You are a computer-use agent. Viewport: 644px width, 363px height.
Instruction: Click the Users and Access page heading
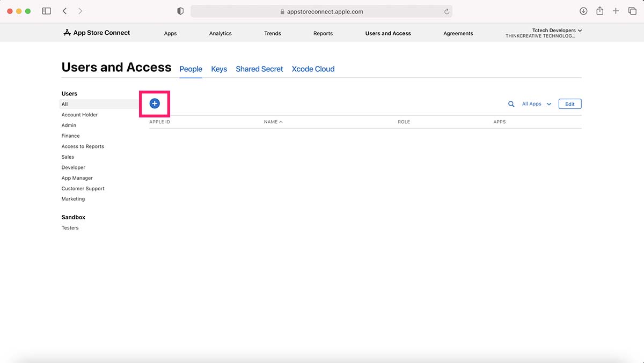116,68
